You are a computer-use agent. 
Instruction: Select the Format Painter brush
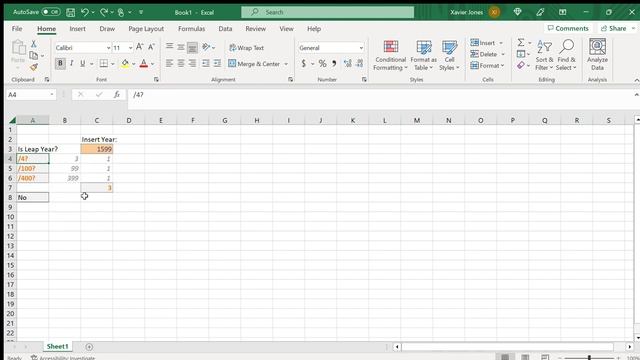pos(34,67)
